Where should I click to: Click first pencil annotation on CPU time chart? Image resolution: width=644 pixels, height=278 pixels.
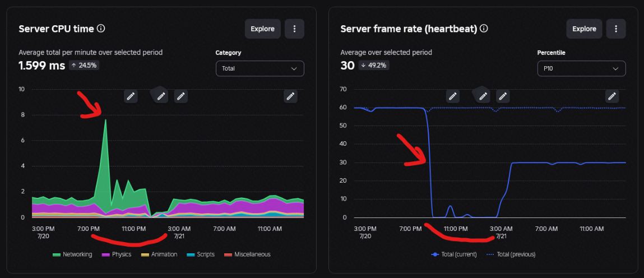pos(131,96)
